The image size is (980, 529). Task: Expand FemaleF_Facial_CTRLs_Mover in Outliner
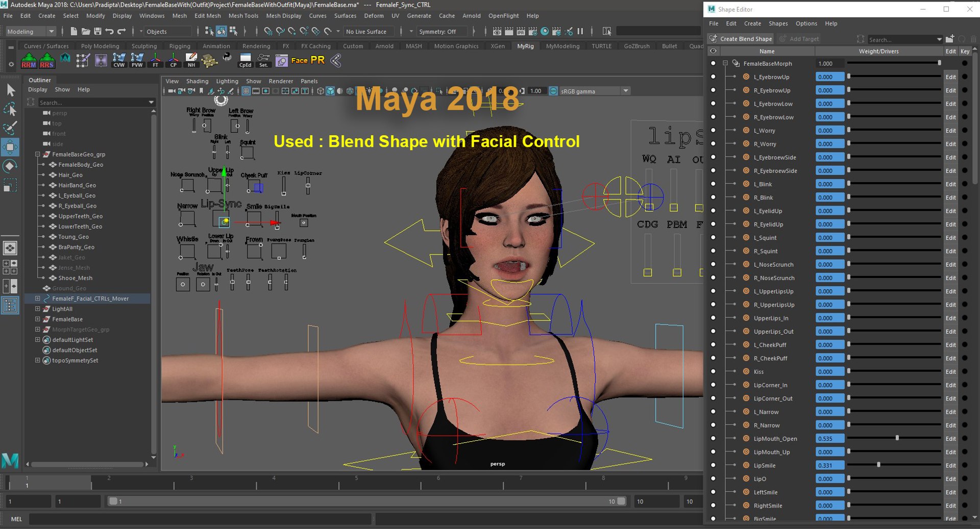(x=37, y=298)
